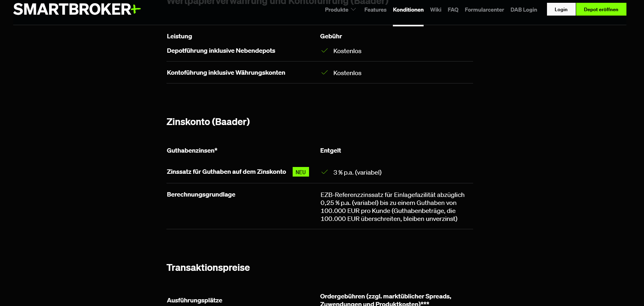Expand the Produkte dropdown menu
This screenshot has width=644, height=306.
point(340,10)
